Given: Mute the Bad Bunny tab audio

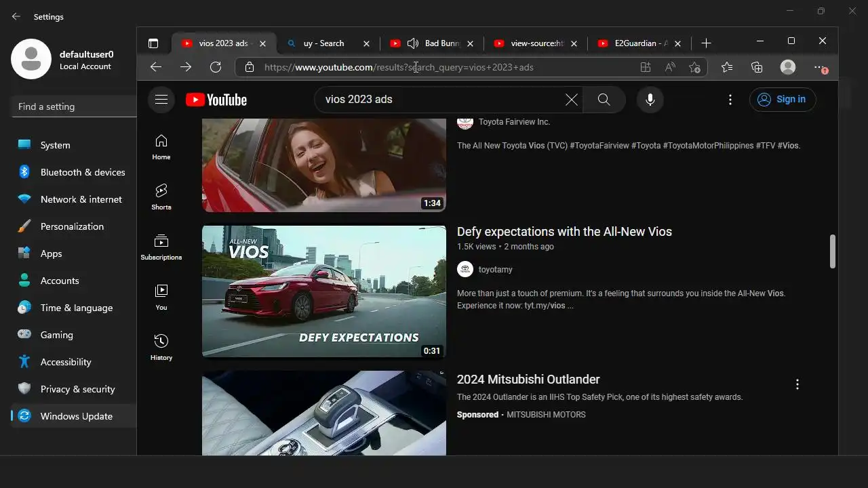Looking at the screenshot, I should coord(413,43).
